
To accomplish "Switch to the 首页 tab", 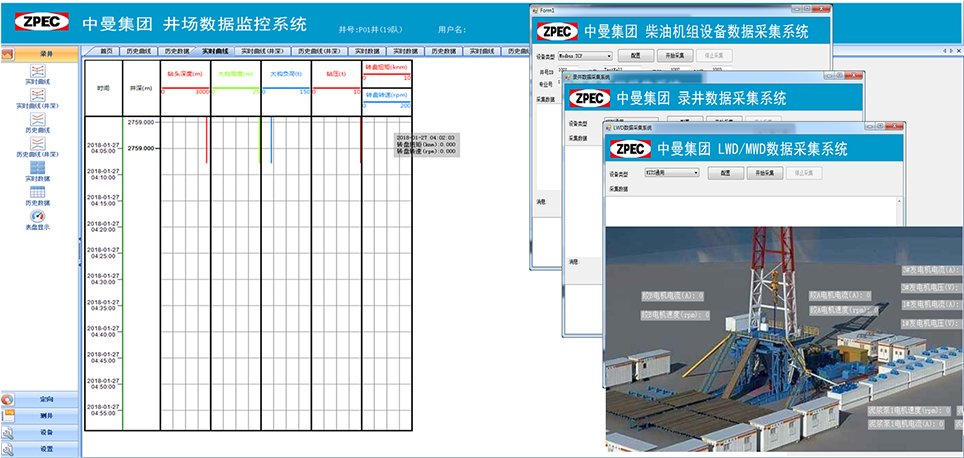I will pyautogui.click(x=106, y=51).
